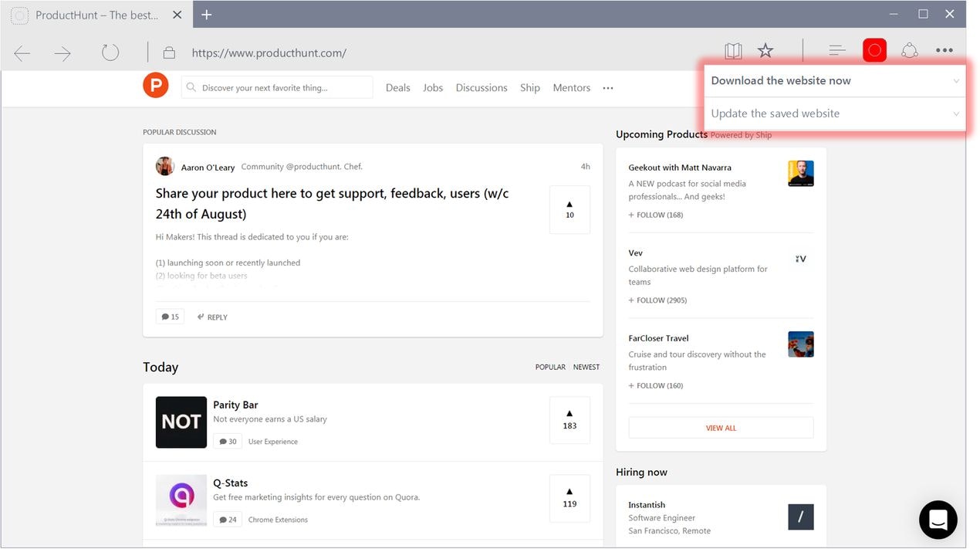Open the Powered by Ship link
The image size is (980, 549).
[741, 135]
